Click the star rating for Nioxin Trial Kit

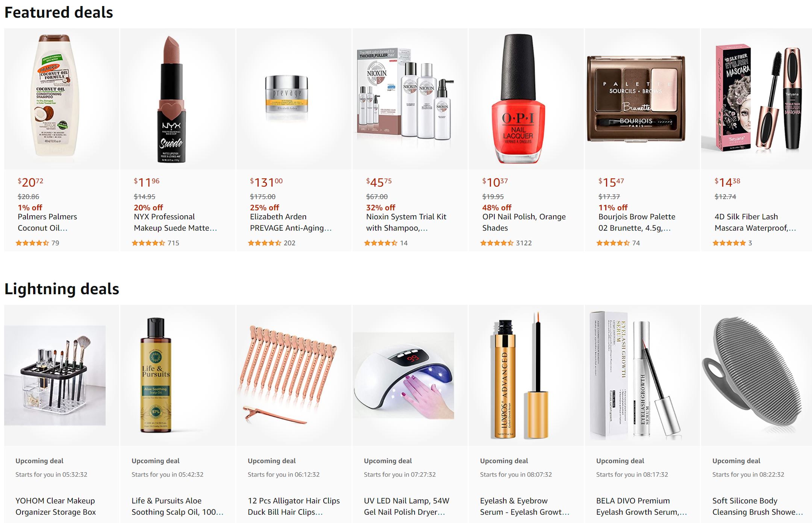(381, 243)
